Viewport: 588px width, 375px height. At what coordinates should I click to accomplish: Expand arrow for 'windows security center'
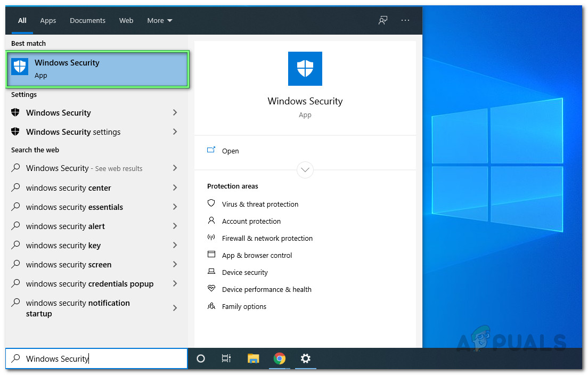pos(175,187)
